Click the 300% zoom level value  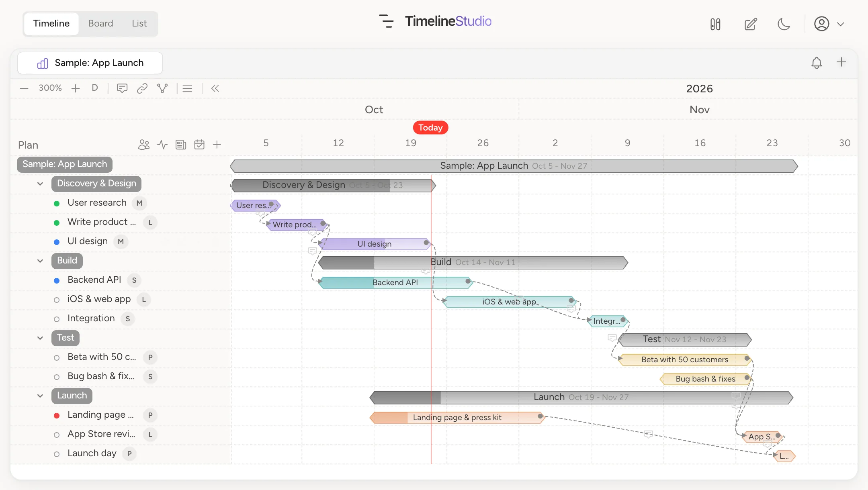point(50,88)
